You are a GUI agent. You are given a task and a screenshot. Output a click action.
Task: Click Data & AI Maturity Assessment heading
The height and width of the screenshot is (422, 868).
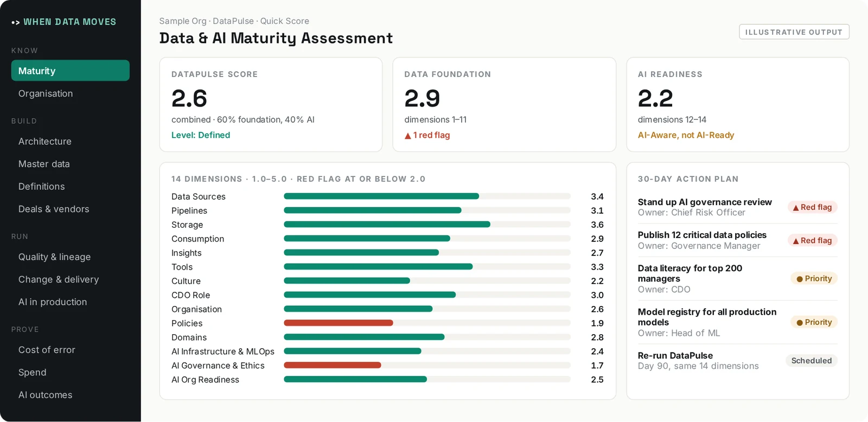pyautogui.click(x=276, y=38)
